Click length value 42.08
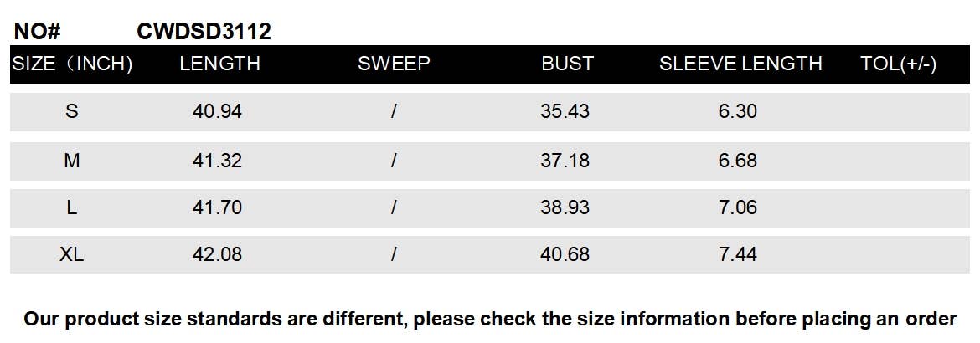This screenshot has height=343, width=980. click(x=217, y=254)
